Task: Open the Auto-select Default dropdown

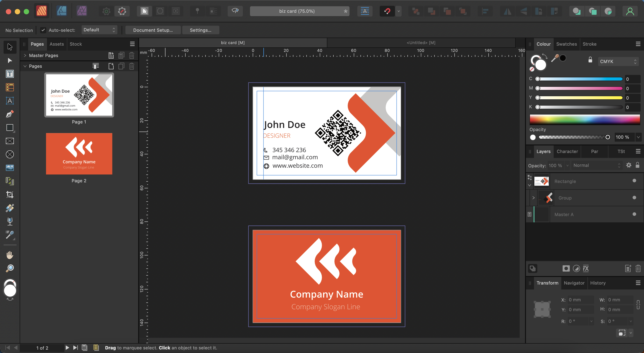Action: 99,30
